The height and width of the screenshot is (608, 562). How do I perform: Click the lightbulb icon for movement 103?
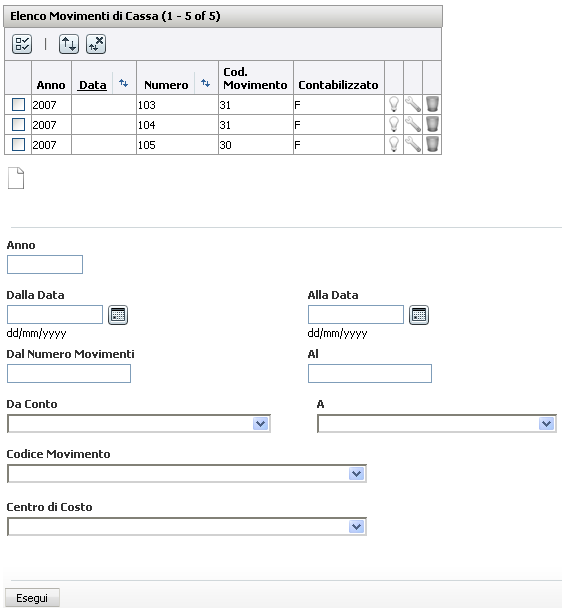pos(394,104)
